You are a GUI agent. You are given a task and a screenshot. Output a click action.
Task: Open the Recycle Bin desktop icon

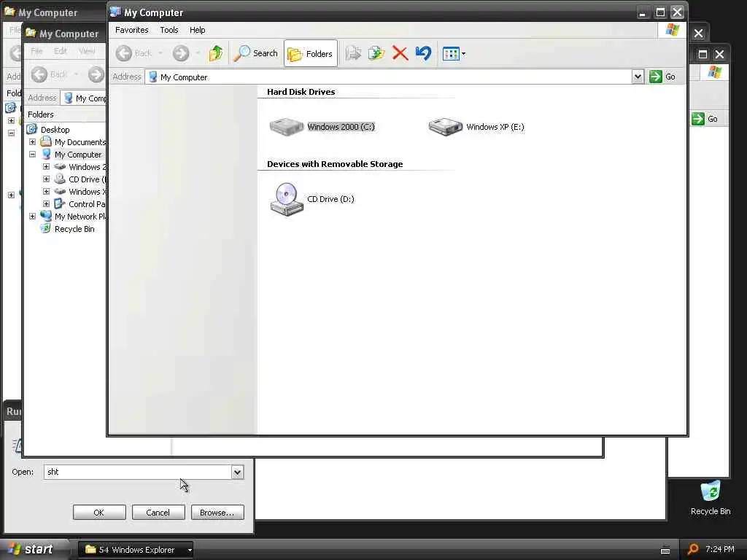coord(711,497)
